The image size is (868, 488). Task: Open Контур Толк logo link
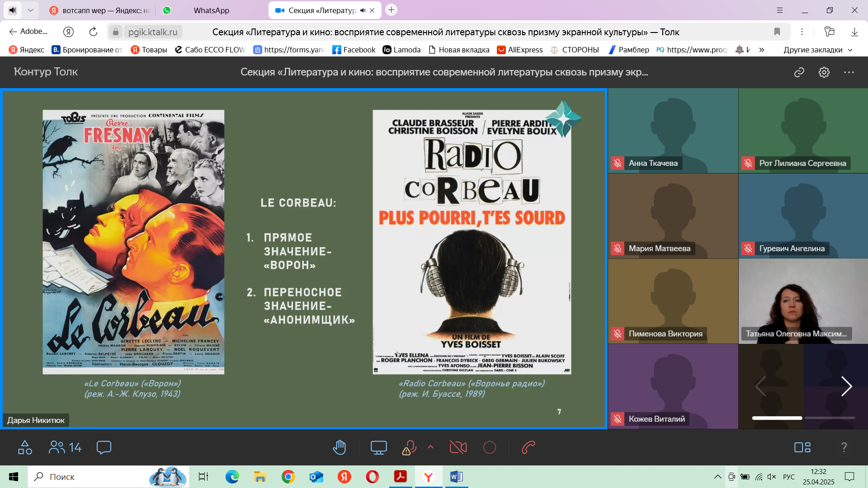point(46,72)
